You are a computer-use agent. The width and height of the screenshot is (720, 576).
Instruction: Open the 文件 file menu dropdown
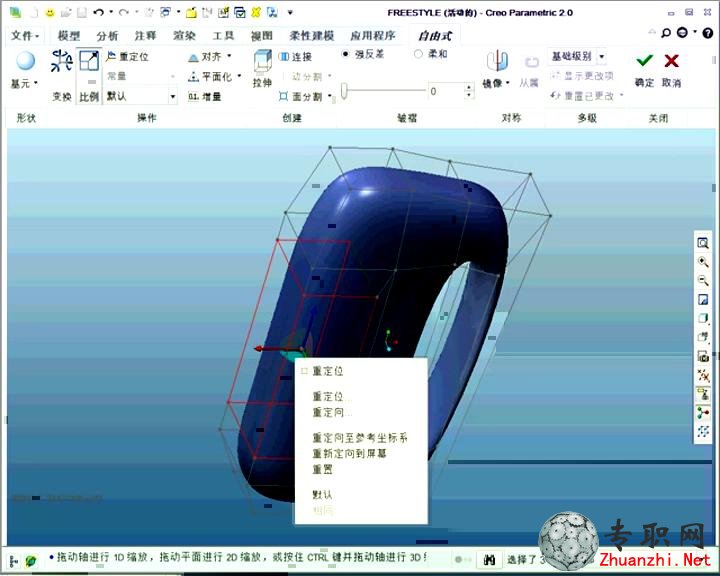25,35
